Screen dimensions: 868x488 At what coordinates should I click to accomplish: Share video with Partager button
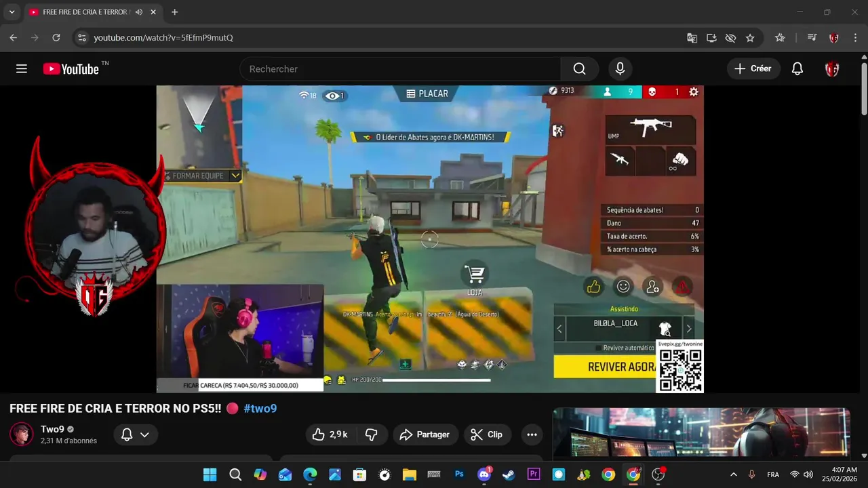(x=425, y=434)
